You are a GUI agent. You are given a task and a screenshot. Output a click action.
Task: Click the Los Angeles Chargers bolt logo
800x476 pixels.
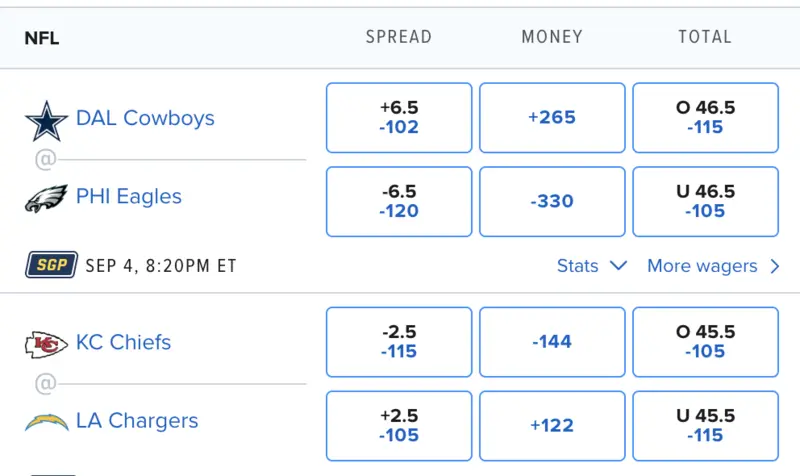(46, 421)
